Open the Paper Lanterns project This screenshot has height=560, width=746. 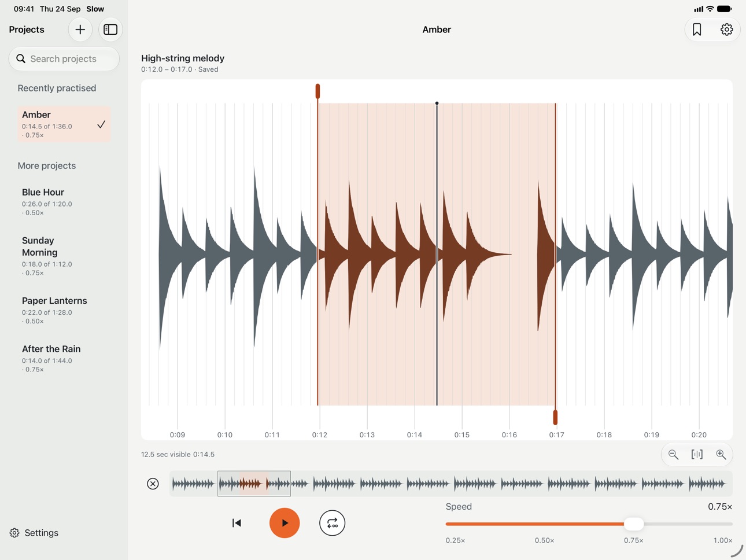click(64, 310)
